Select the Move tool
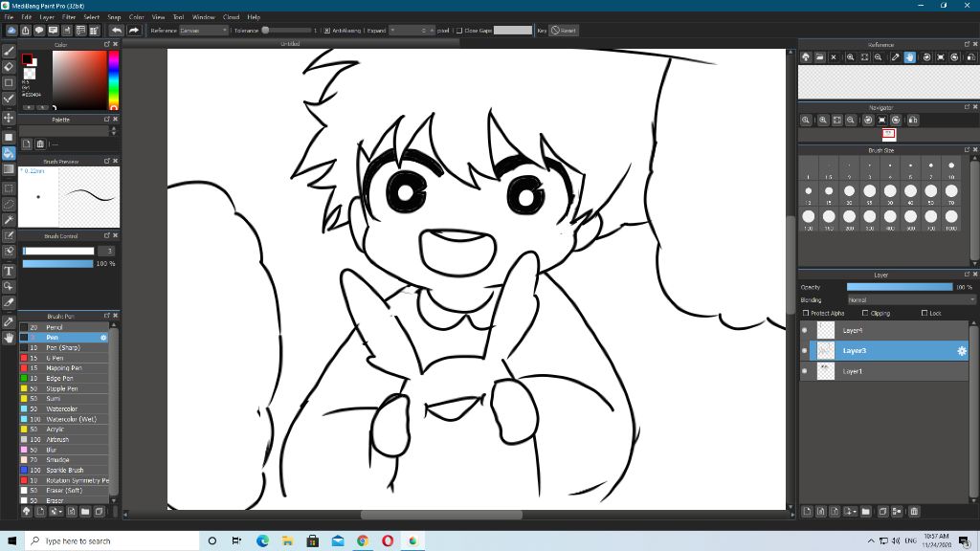Screen dimensions: 980x551 tap(9, 118)
